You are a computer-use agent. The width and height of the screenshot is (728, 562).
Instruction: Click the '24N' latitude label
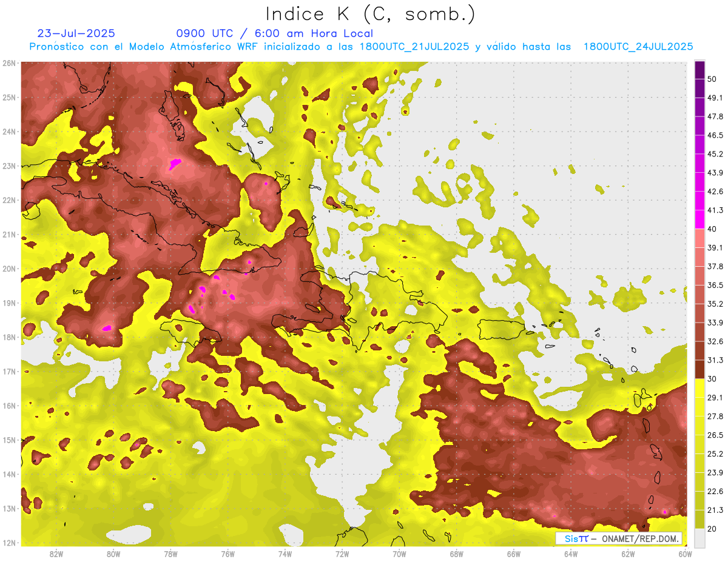pos(9,132)
